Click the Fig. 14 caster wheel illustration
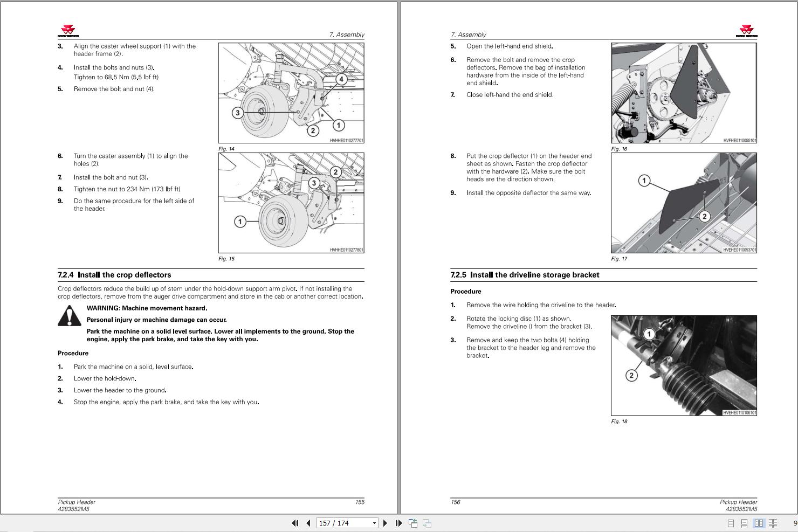Screen dimensions: 798x532 (291, 93)
